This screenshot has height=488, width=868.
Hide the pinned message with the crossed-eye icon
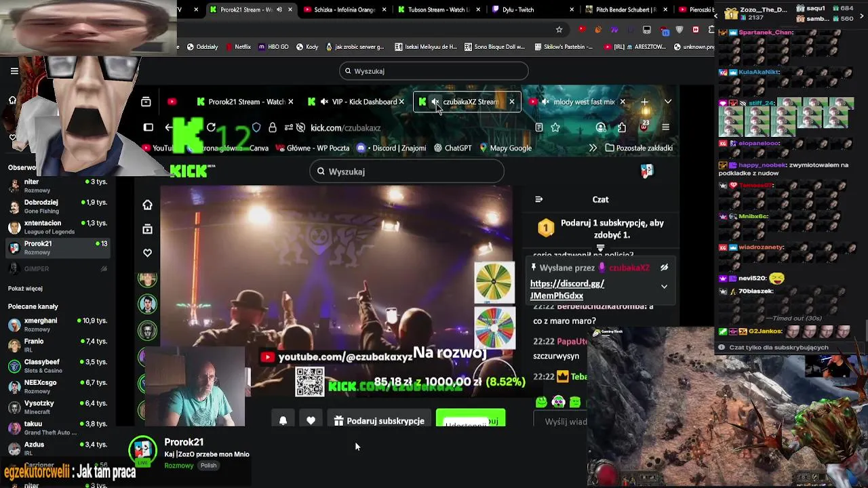664,268
